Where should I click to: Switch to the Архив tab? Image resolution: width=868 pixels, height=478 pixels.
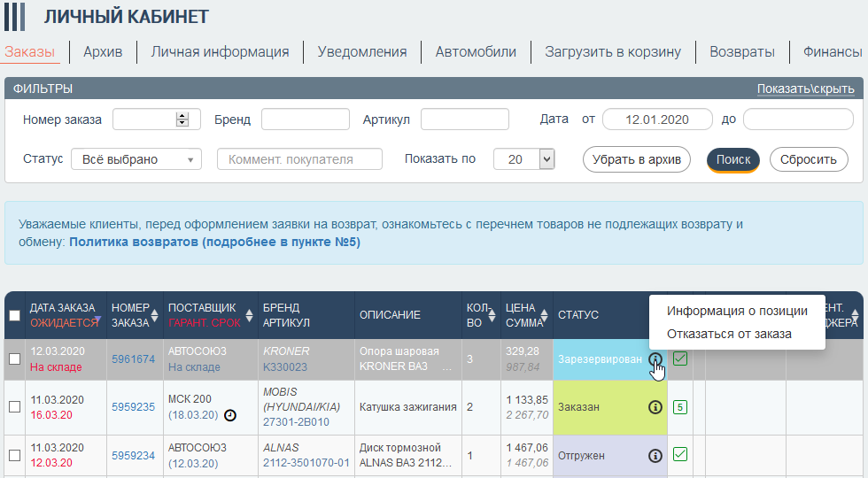pos(103,51)
